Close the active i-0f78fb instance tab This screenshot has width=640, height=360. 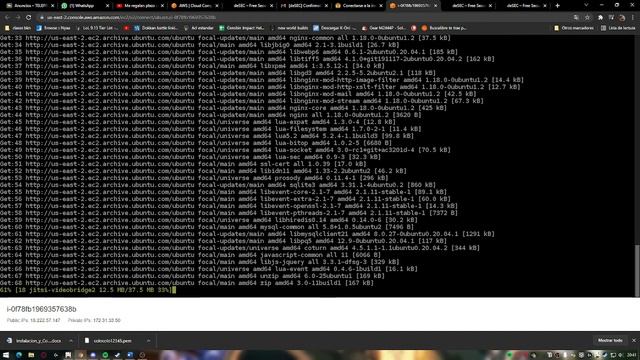pos(436,6)
